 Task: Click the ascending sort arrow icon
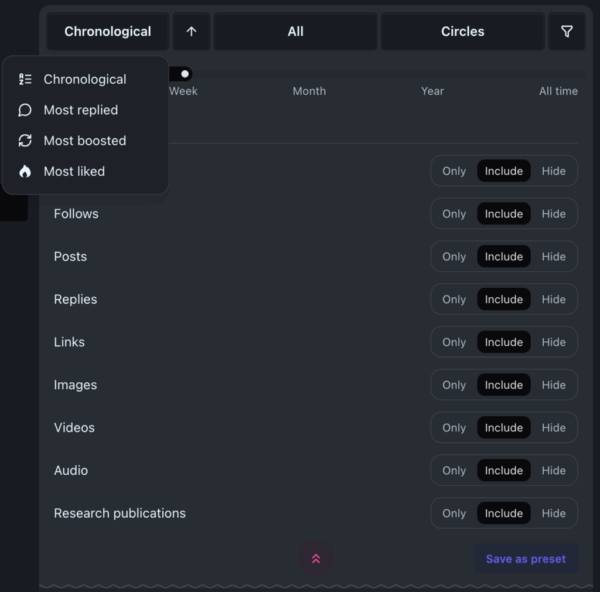point(191,32)
